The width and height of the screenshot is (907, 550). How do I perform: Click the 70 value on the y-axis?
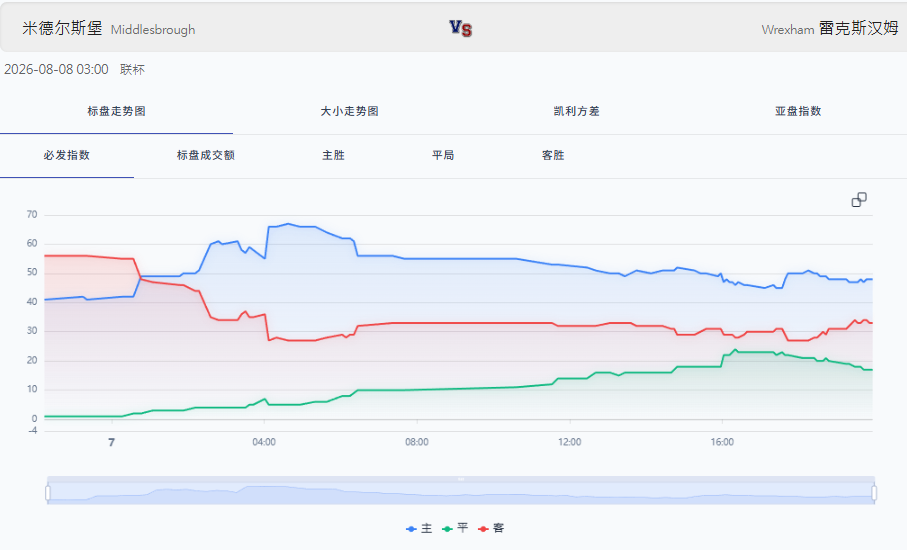(x=32, y=215)
